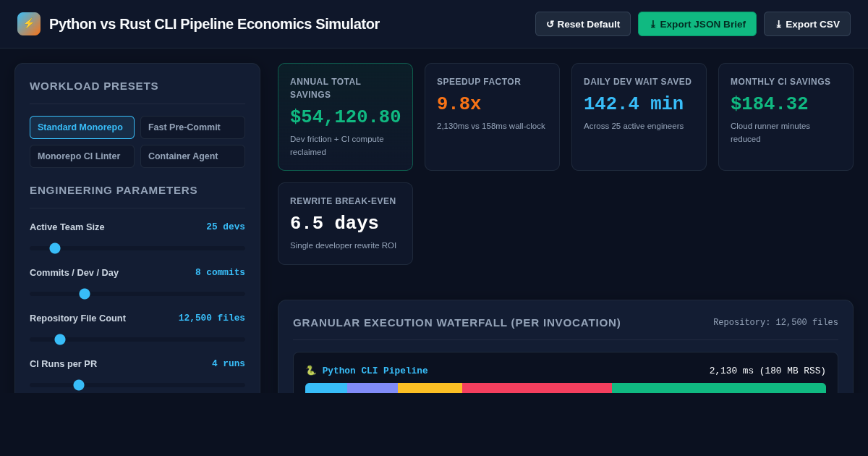Adjust the CI Runs per PR slider
Screen dimensions: 868x456
(137, 385)
